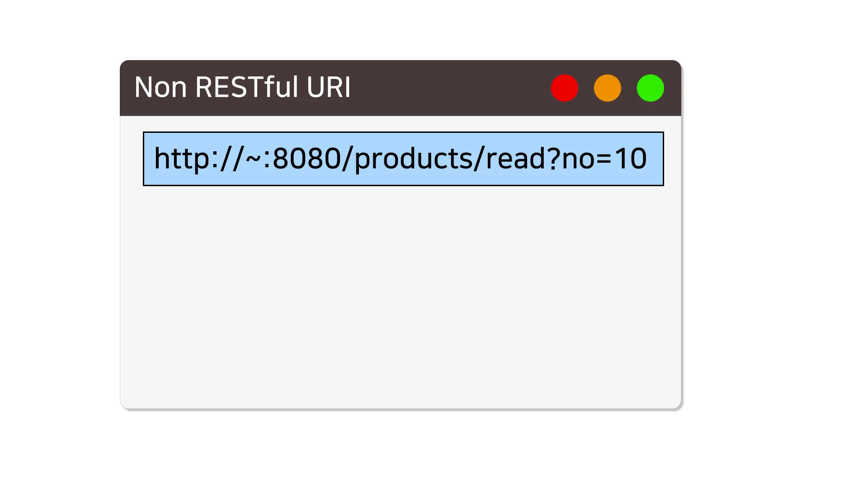Screen dimensions: 868x488
Task: Click white background outside the window
Action: pos(769,271)
